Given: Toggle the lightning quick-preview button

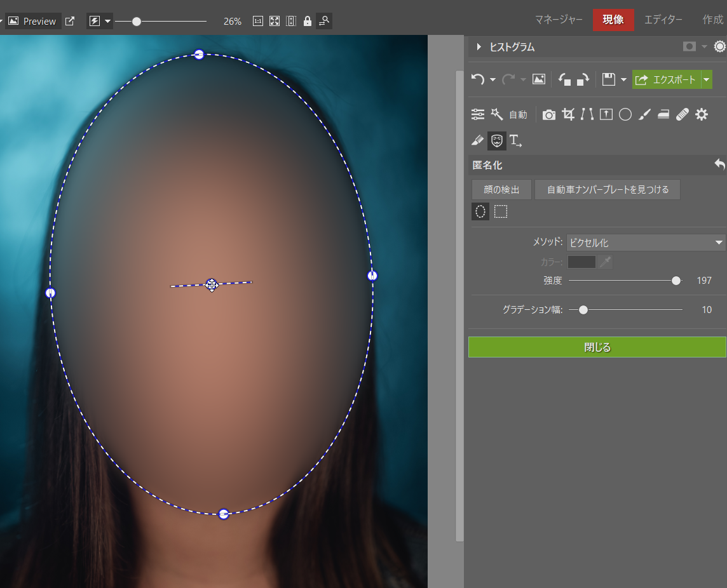Looking at the screenshot, I should [x=95, y=21].
